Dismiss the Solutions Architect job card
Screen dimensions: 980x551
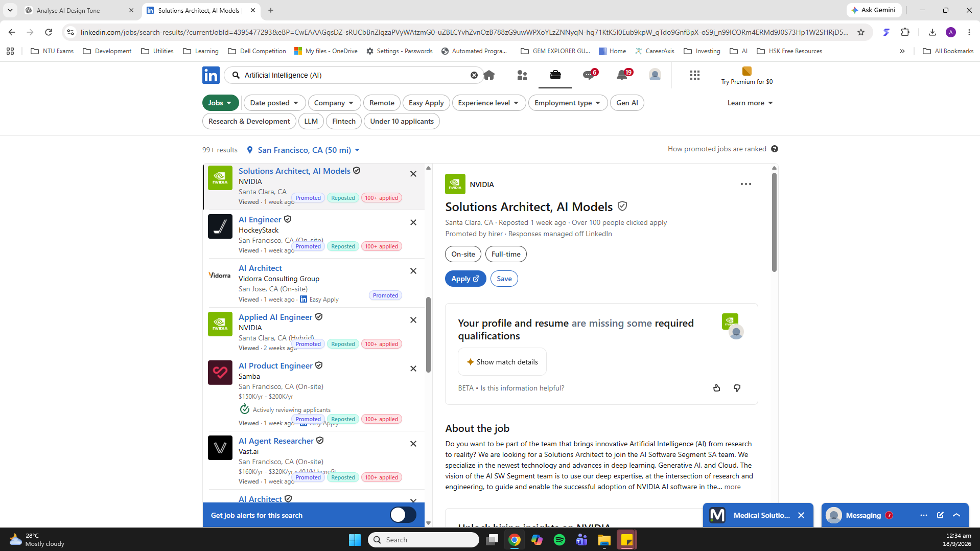click(x=413, y=174)
